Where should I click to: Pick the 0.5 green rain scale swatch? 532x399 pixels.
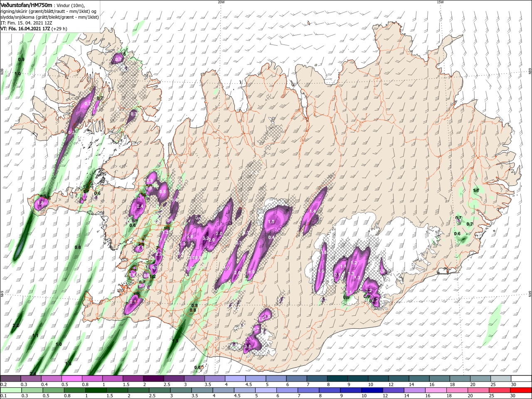pos(53,390)
